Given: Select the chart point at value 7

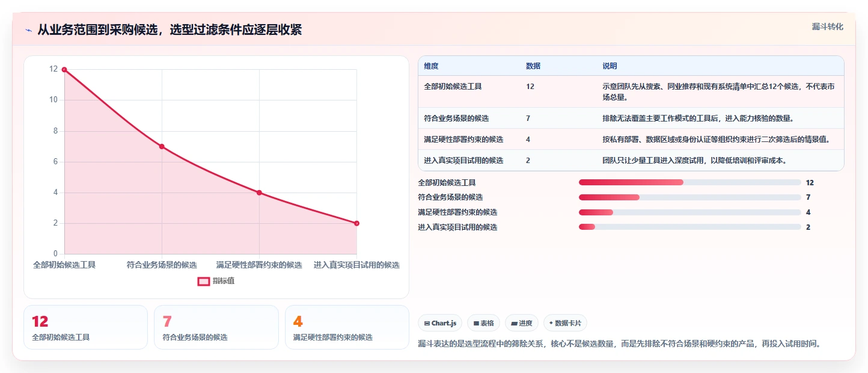Looking at the screenshot, I should (162, 147).
